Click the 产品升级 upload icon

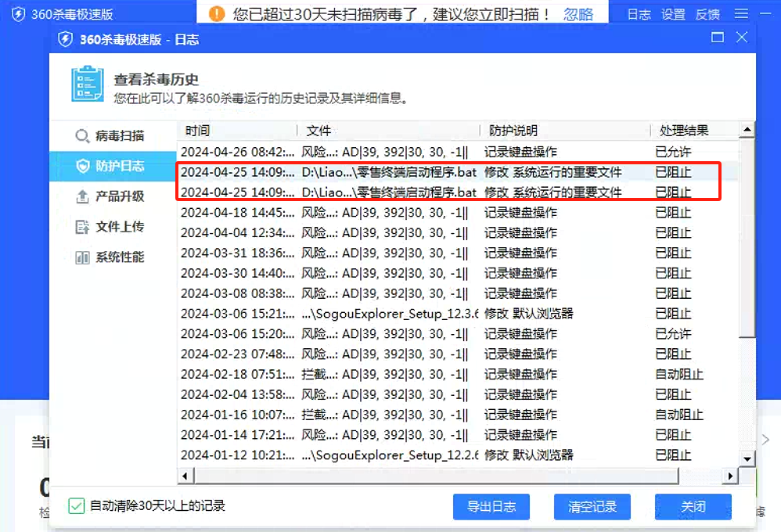pos(82,196)
